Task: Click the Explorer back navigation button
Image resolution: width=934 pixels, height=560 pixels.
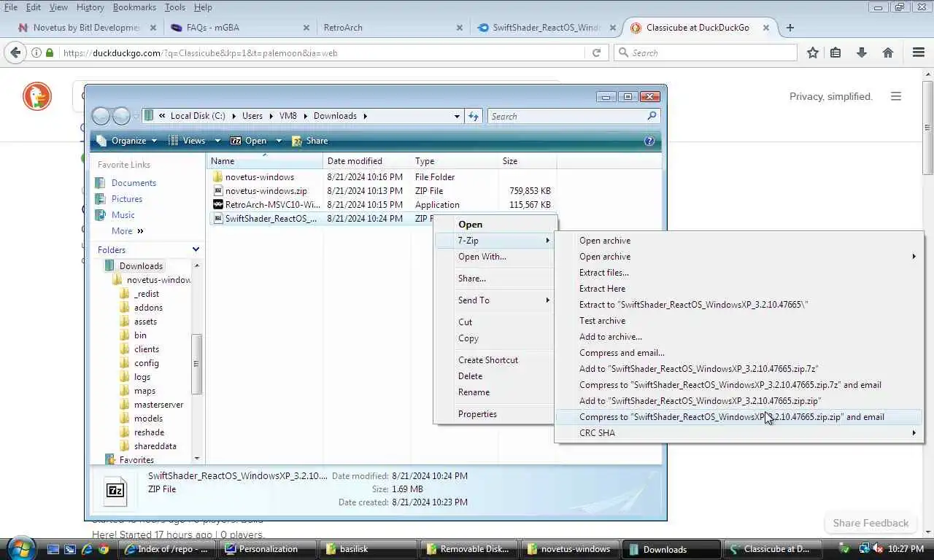Action: 101,116
